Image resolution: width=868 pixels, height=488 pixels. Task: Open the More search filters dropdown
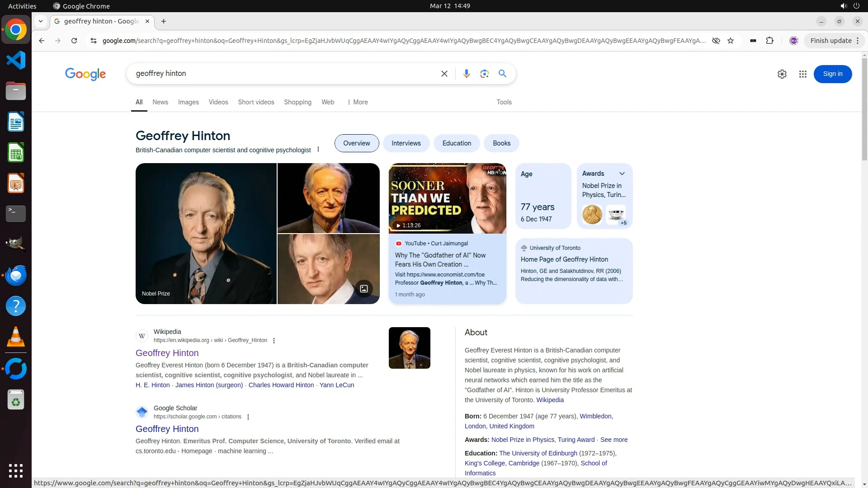[x=357, y=102]
